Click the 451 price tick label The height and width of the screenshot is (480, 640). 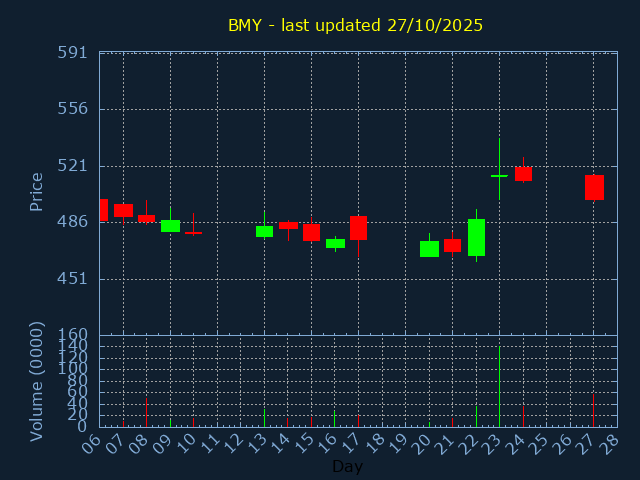(72, 278)
